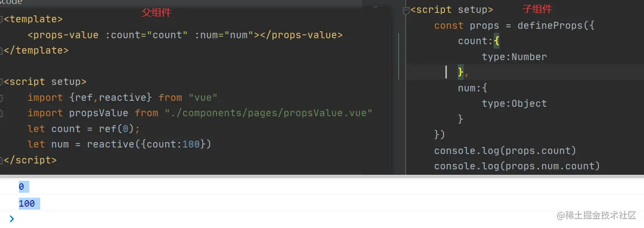The width and height of the screenshot is (644, 228).
Task: Click the 'type:Object' text
Action: pos(514,103)
